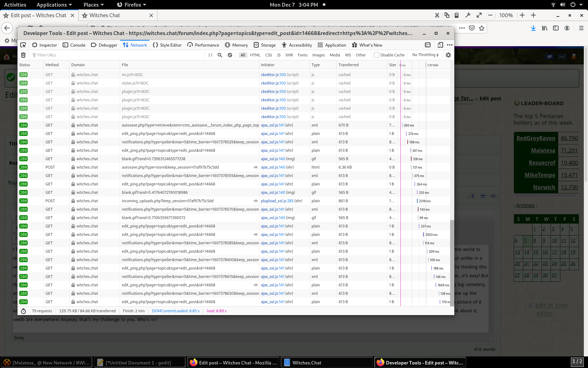Open the network search magnifier icon

click(x=220, y=55)
